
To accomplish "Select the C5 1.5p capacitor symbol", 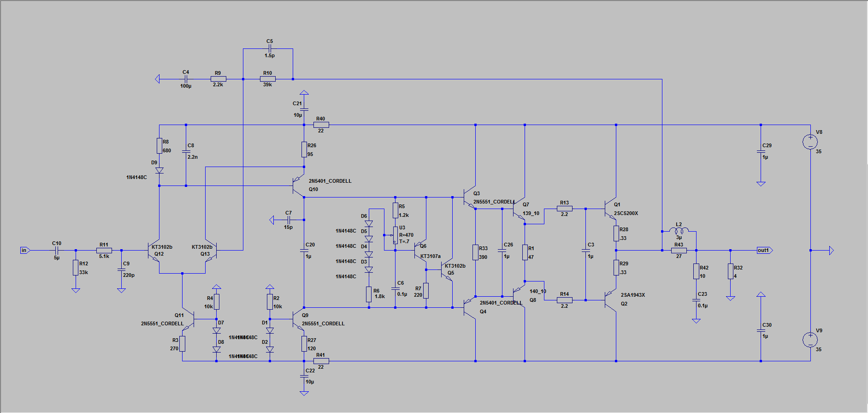I will pos(270,48).
